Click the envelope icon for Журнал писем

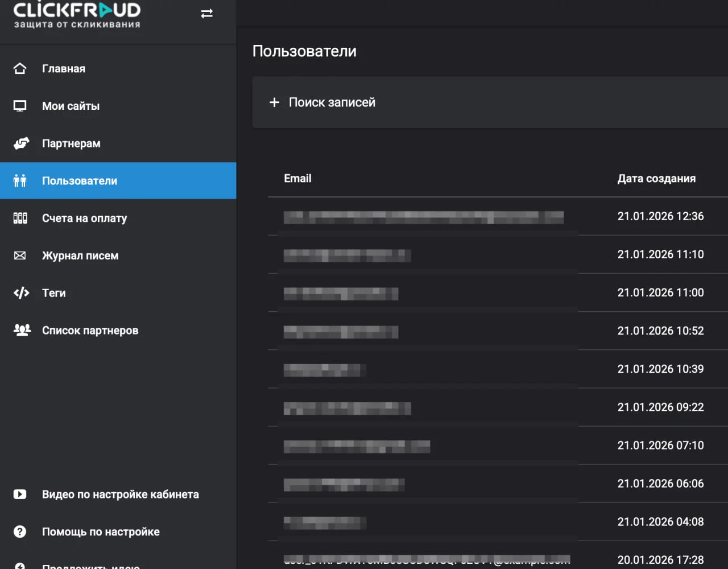(x=20, y=255)
